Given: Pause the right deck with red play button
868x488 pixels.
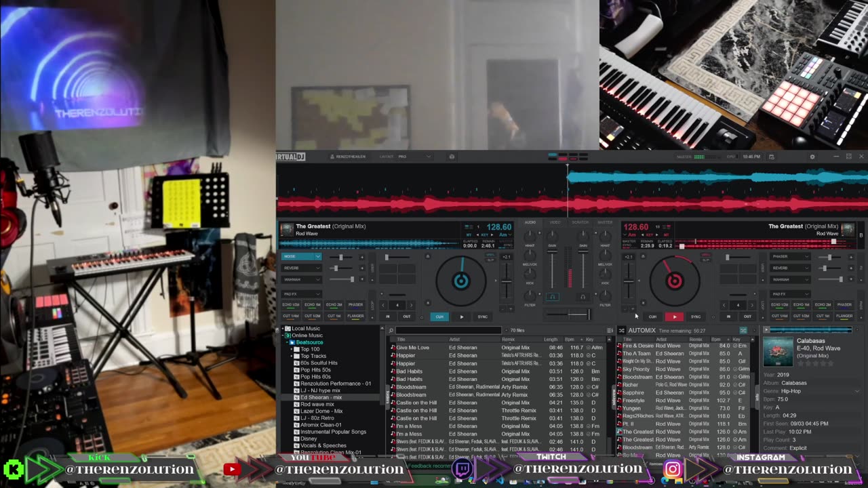Looking at the screenshot, I should coord(675,317).
